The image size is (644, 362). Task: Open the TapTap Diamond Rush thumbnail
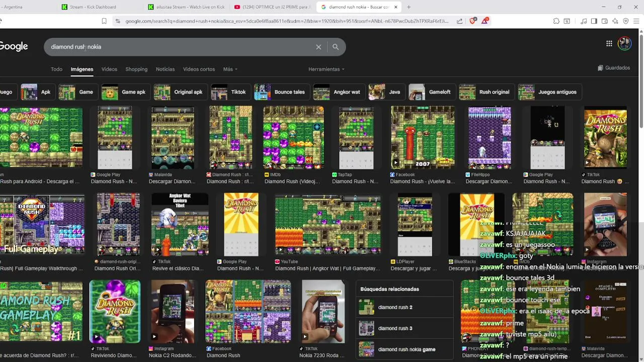356,137
